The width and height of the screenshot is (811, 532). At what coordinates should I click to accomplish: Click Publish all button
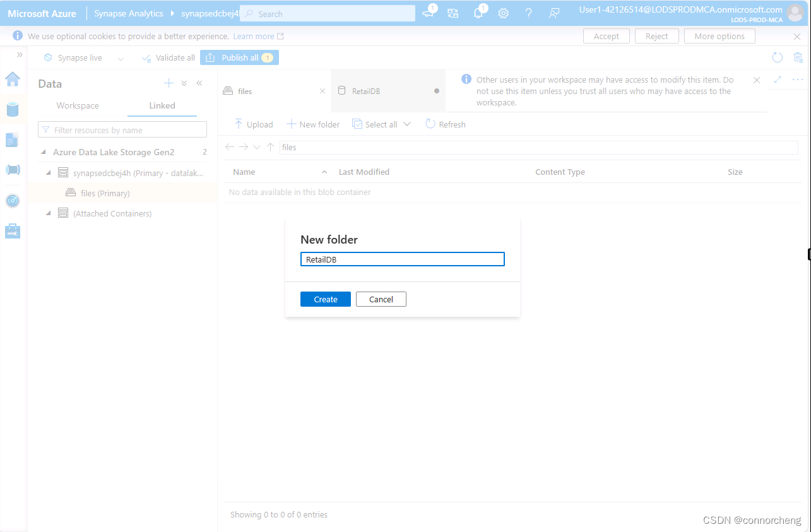click(239, 57)
